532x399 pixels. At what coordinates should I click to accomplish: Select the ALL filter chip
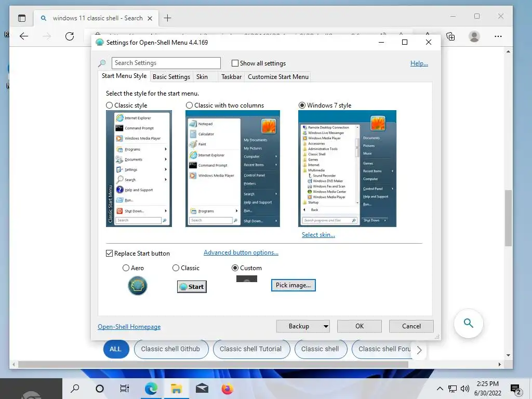click(x=115, y=349)
